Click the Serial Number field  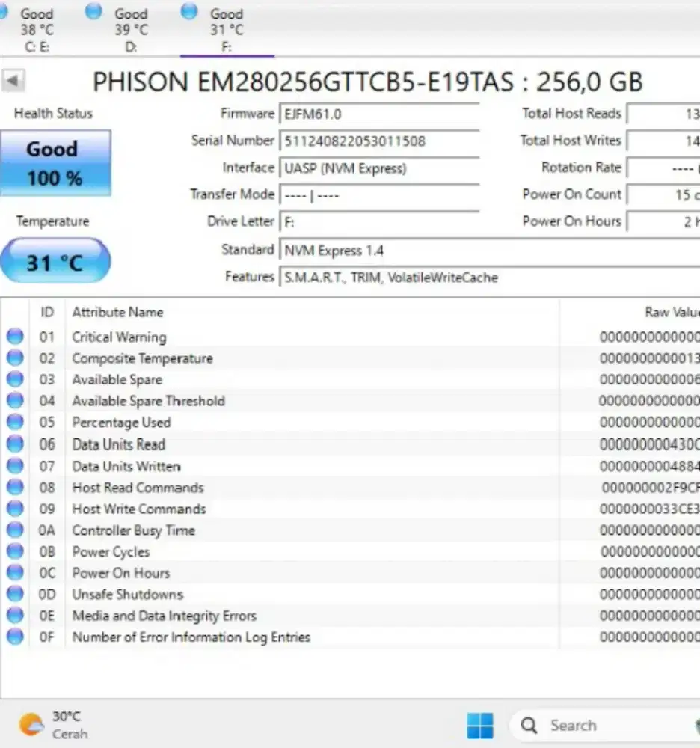coord(379,141)
